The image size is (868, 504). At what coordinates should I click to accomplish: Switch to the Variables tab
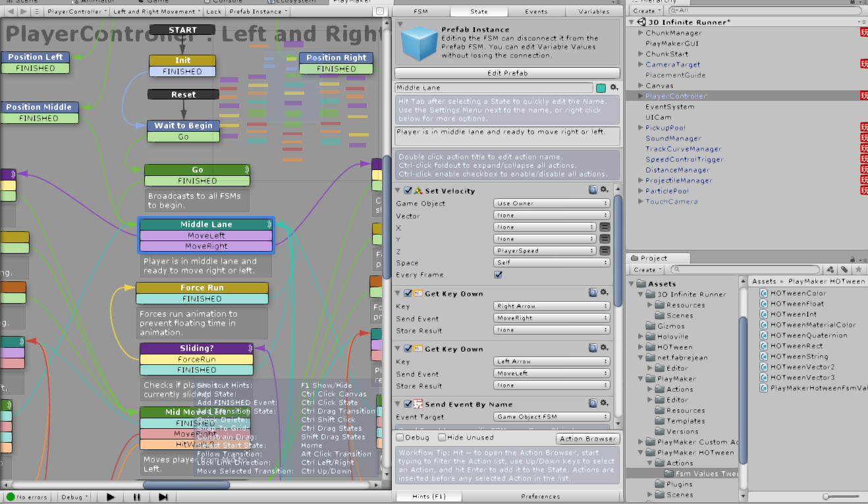tap(593, 12)
